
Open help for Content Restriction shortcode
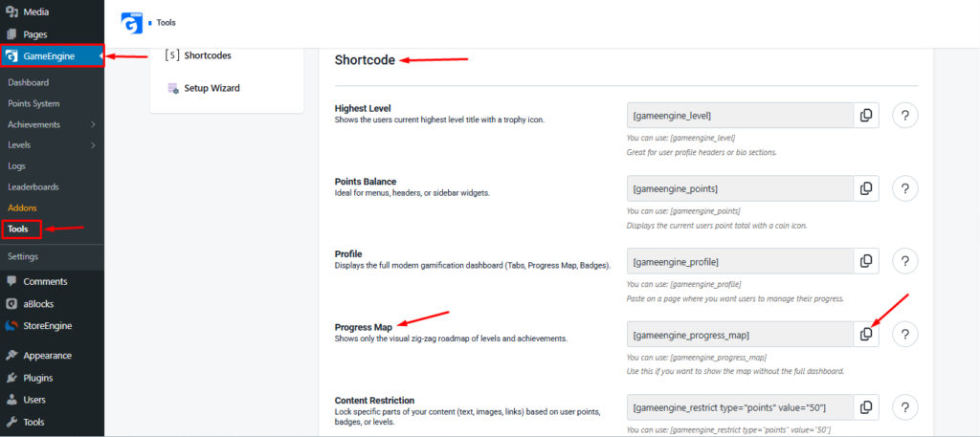905,407
